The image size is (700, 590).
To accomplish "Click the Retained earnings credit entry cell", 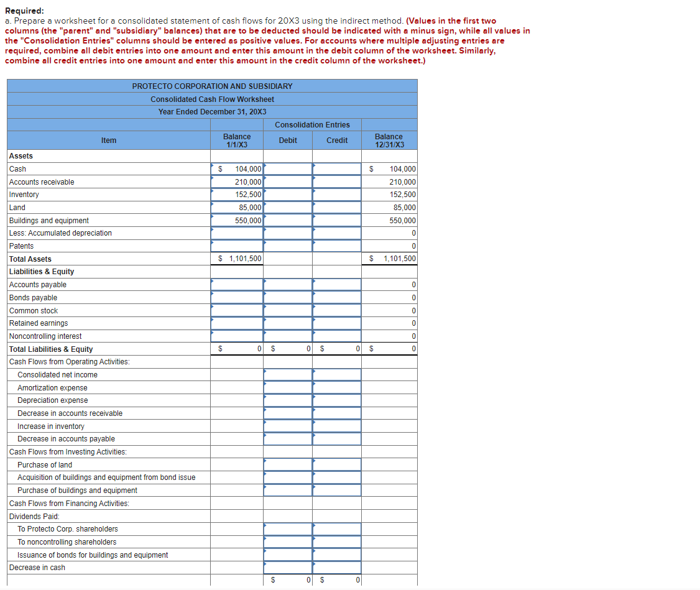I will [x=336, y=323].
